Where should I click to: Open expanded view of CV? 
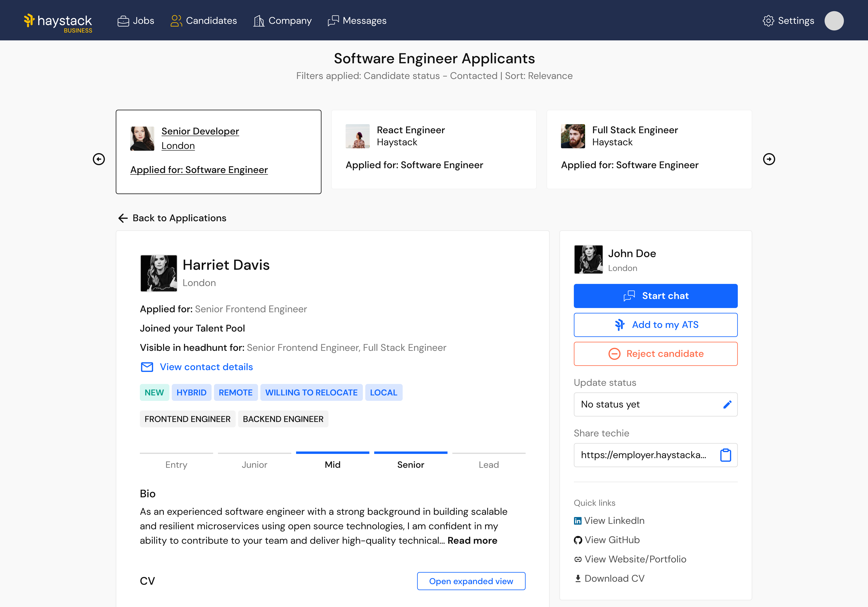click(471, 581)
